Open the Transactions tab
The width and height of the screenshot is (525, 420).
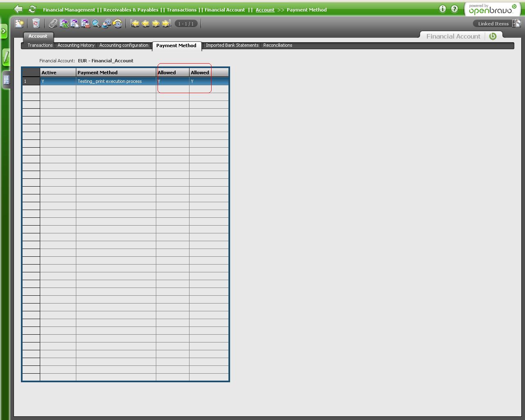(40, 45)
